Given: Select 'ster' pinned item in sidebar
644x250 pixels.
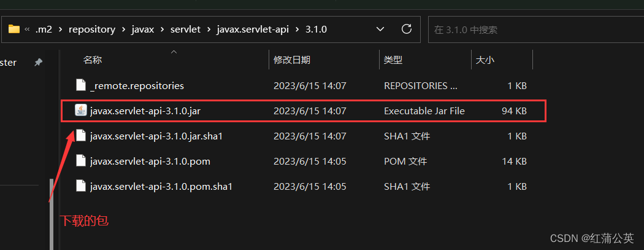Looking at the screenshot, I should pyautogui.click(x=8, y=63).
